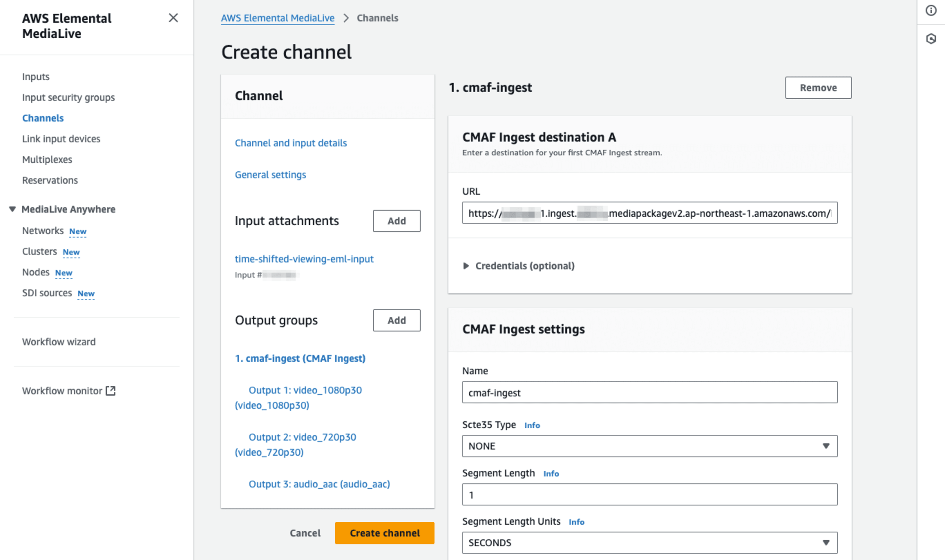Go to Multiplexes page
This screenshot has height=560, width=945.
pyautogui.click(x=47, y=160)
